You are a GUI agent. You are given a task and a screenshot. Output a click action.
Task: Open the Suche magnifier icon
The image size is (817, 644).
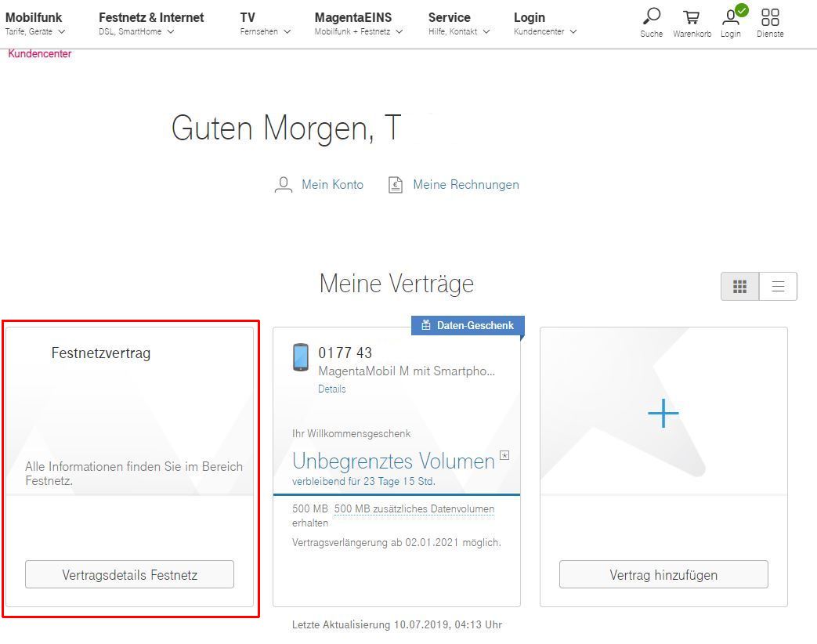[x=651, y=16]
